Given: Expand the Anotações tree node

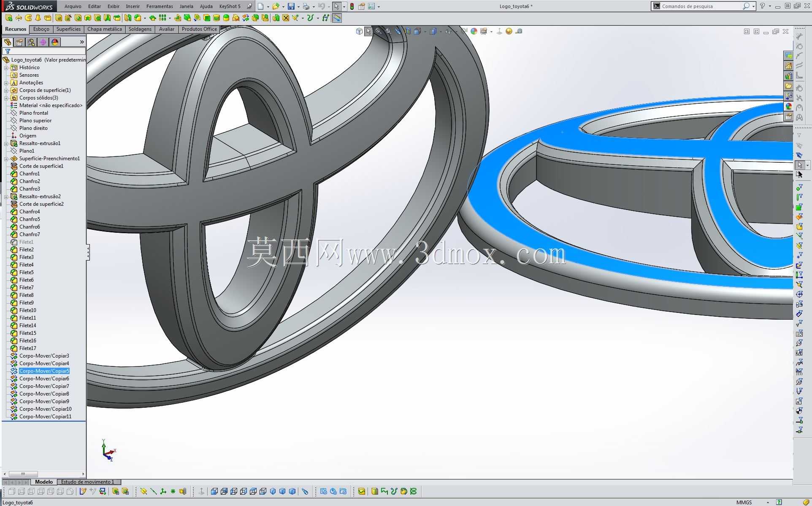Looking at the screenshot, I should coord(6,83).
